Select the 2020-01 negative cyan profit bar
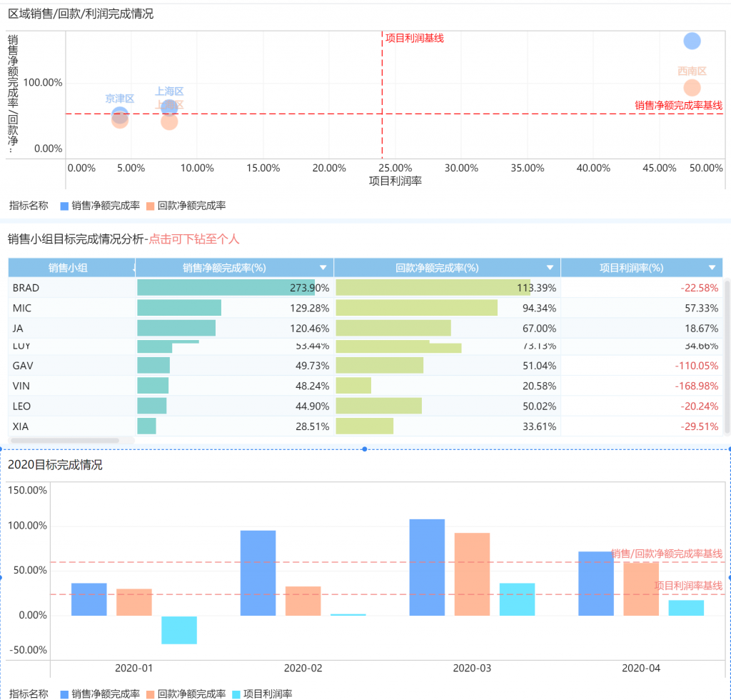The height and width of the screenshot is (700, 731). tap(179, 630)
